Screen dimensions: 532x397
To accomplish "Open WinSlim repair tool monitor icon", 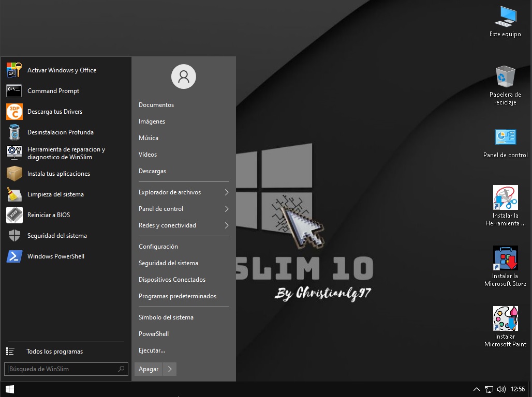I will tap(14, 153).
